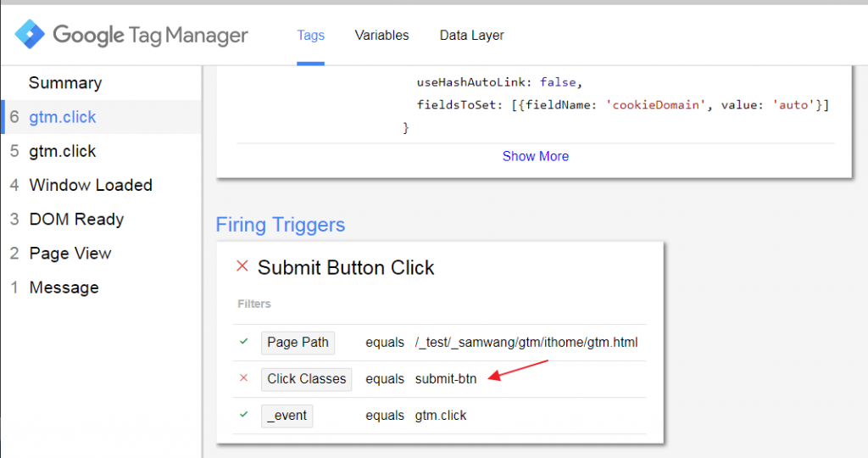This screenshot has height=458, width=868.
Task: Click the red X next to Click Classes
Action: point(243,377)
